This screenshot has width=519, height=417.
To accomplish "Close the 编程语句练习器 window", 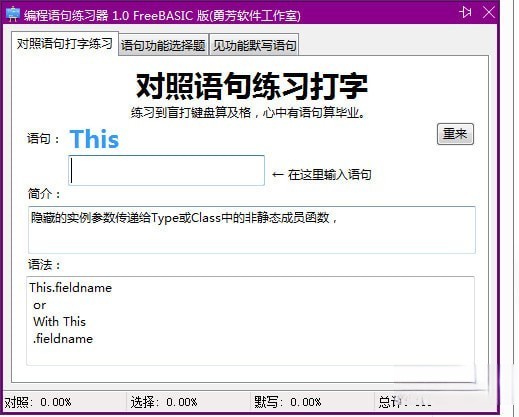I will [489, 13].
